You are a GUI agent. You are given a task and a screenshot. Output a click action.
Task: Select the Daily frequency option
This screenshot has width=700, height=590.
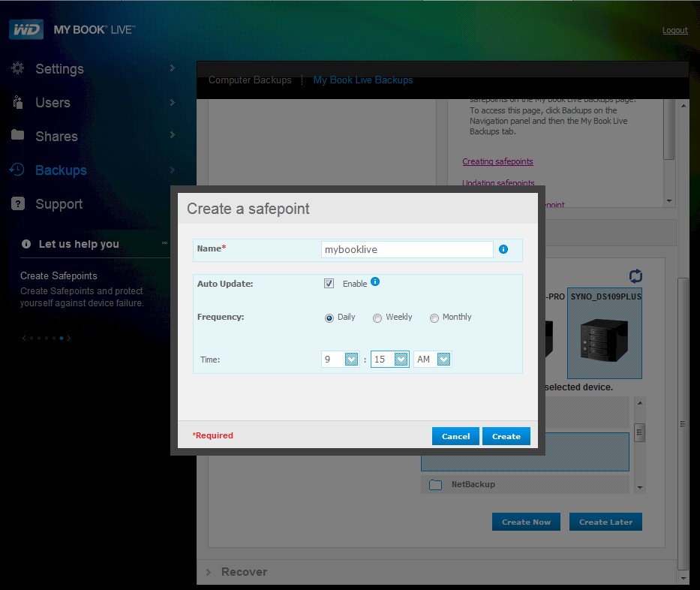[329, 318]
